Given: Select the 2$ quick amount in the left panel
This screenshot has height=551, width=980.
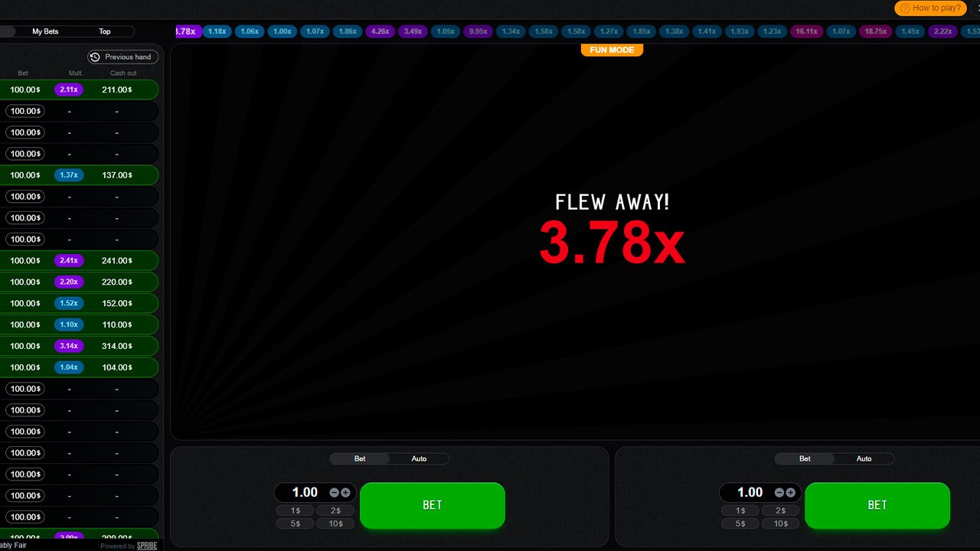Looking at the screenshot, I should (335, 510).
